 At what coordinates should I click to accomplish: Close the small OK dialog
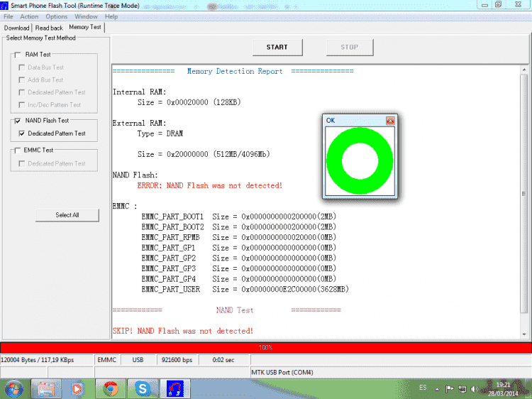point(390,121)
